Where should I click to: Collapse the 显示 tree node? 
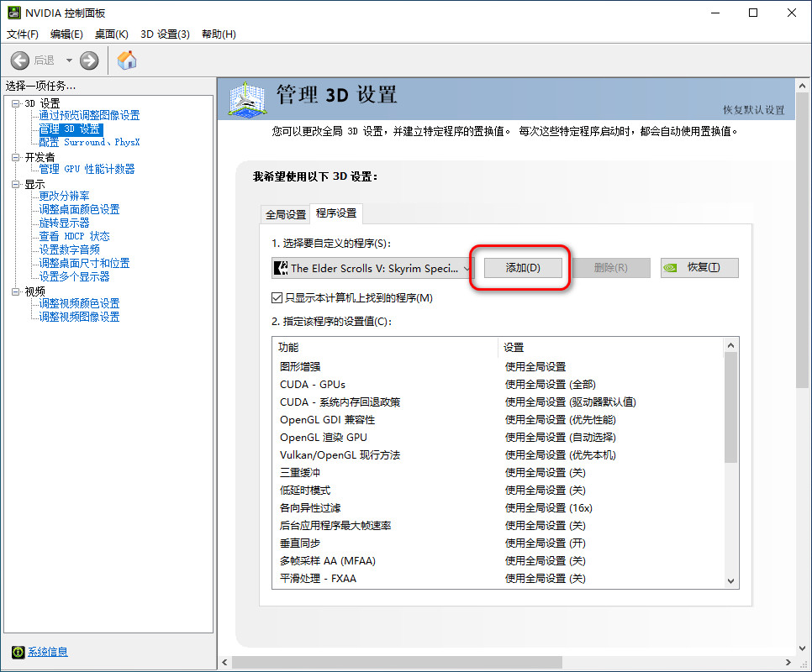pos(15,183)
